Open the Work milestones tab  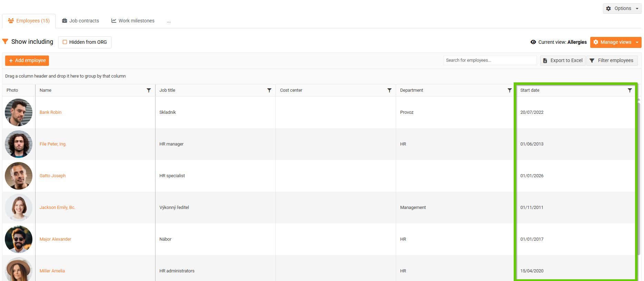(x=133, y=21)
